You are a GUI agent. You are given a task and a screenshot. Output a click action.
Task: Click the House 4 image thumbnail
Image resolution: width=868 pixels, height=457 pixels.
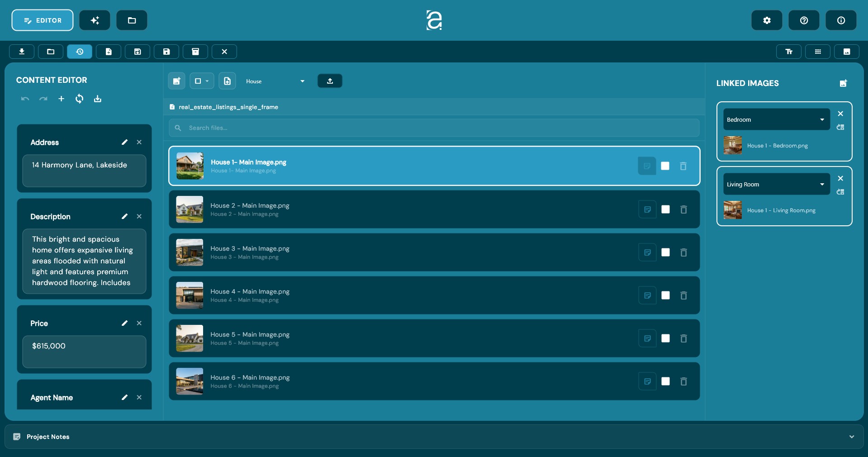point(189,295)
